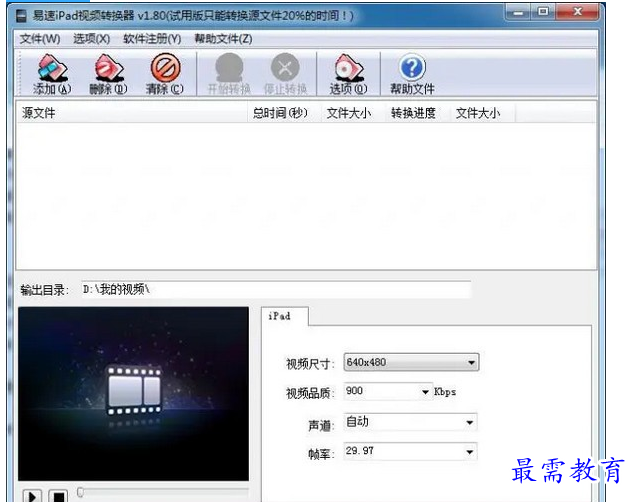This screenshot has height=502, width=633.
Task: Switch to the iPad tab
Action: click(x=284, y=316)
